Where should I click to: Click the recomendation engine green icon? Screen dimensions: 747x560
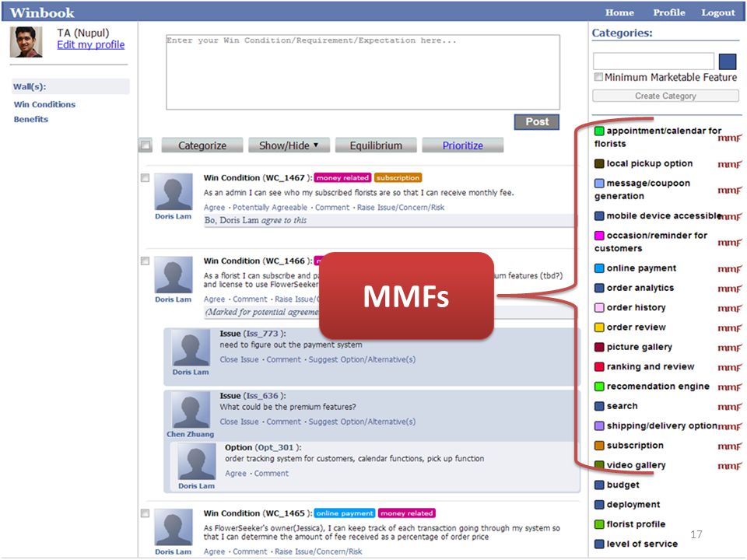(599, 387)
